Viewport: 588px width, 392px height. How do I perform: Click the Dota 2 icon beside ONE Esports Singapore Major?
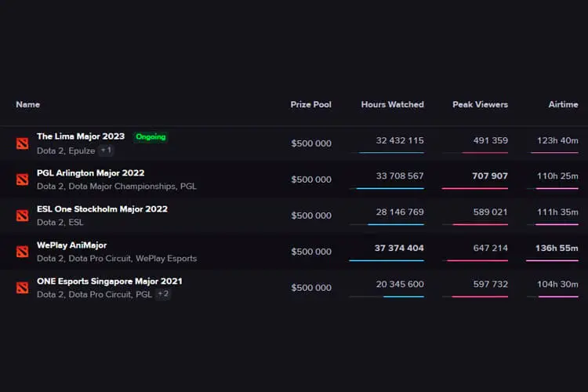click(22, 288)
